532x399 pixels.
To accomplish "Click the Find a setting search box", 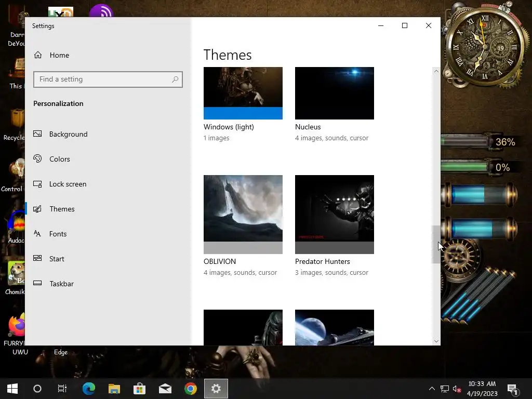I will (x=108, y=79).
